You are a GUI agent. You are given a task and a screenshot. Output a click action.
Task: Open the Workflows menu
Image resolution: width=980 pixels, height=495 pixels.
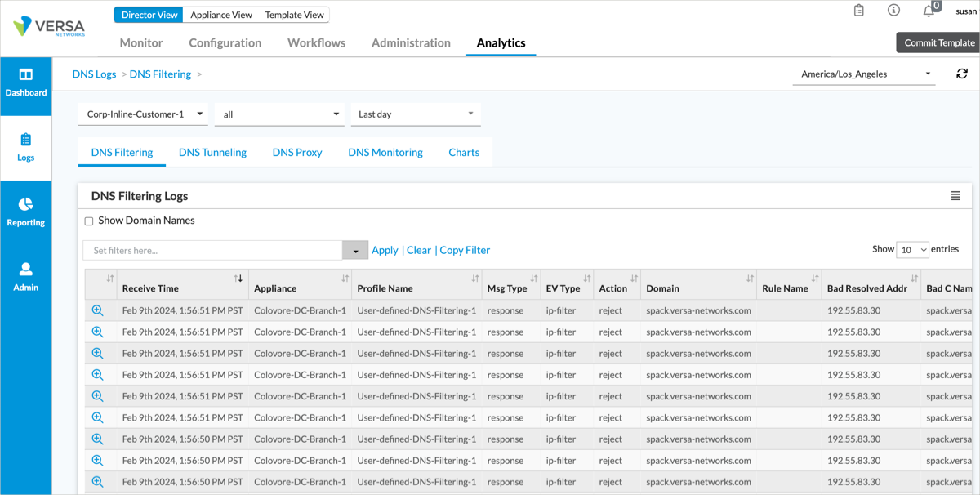pos(317,42)
